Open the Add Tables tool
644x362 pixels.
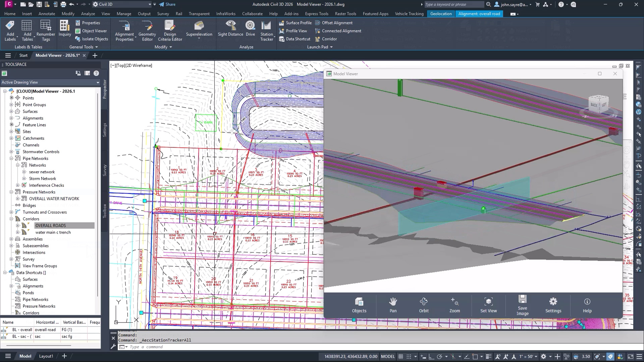pos(27,31)
